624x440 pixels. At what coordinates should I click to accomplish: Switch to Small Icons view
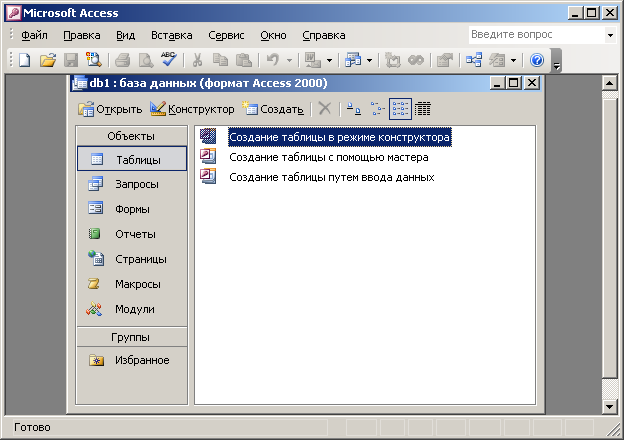377,109
